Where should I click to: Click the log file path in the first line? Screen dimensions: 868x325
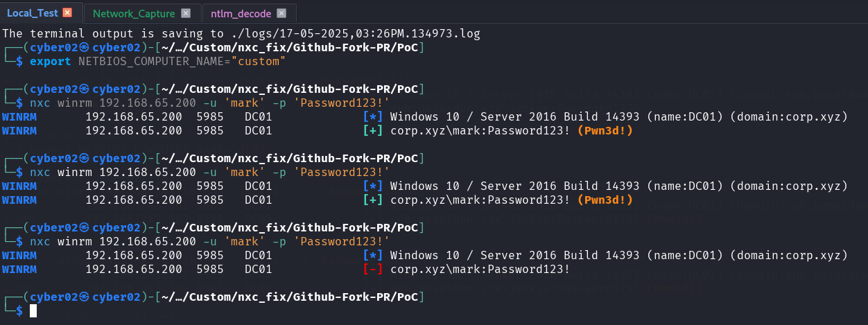tap(351, 33)
